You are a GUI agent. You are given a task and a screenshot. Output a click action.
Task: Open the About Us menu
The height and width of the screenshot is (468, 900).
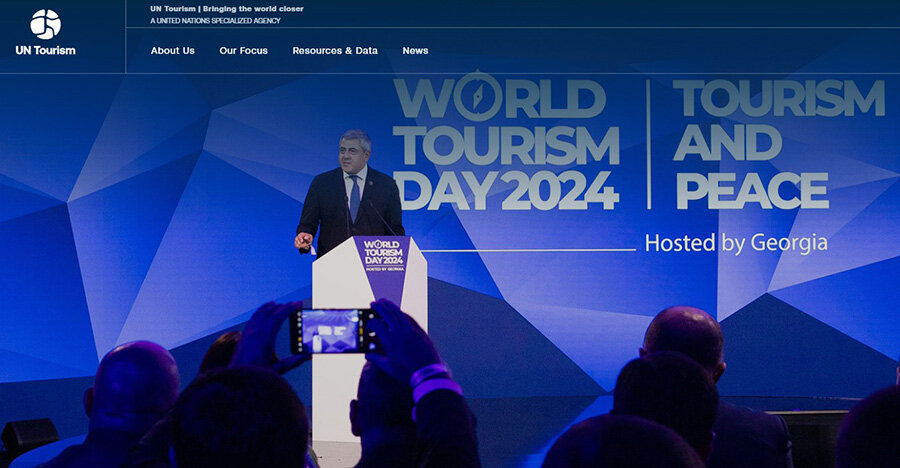tap(173, 51)
